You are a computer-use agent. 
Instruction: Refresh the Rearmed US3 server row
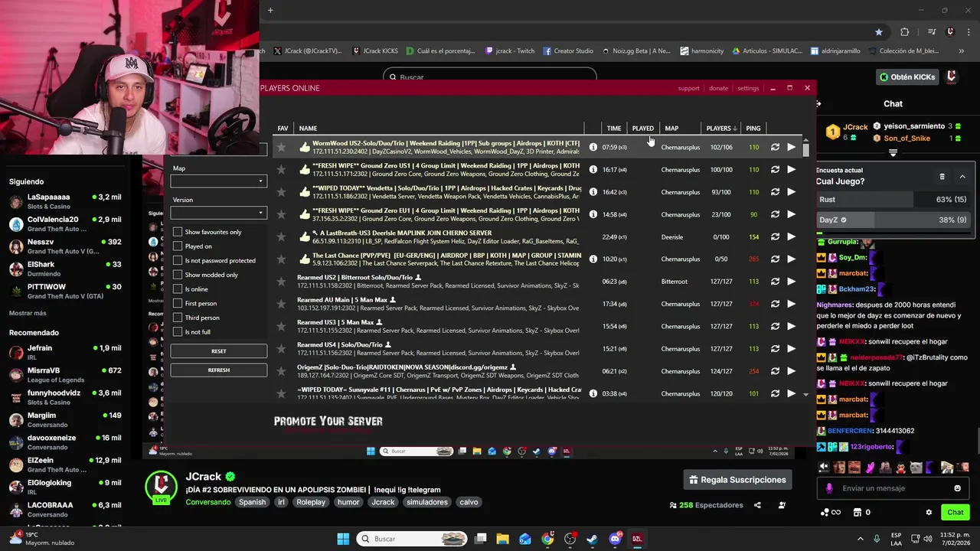click(x=775, y=326)
